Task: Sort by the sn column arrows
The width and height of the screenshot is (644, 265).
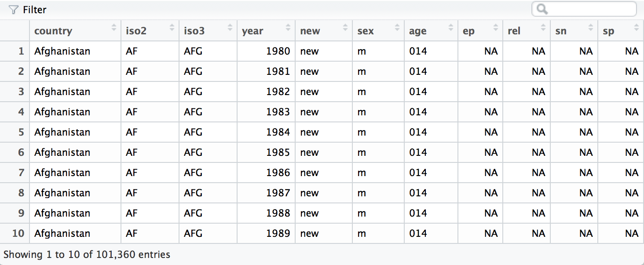Action: tap(591, 28)
